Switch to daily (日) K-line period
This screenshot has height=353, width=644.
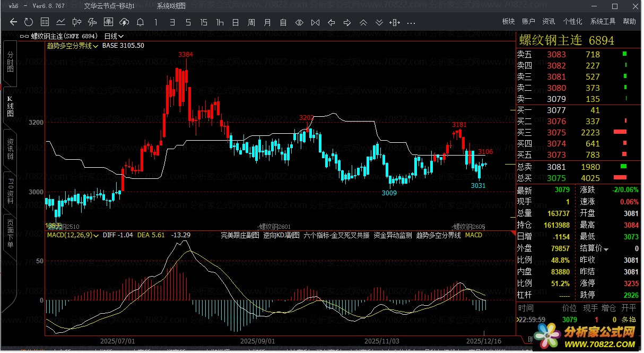(x=236, y=22)
